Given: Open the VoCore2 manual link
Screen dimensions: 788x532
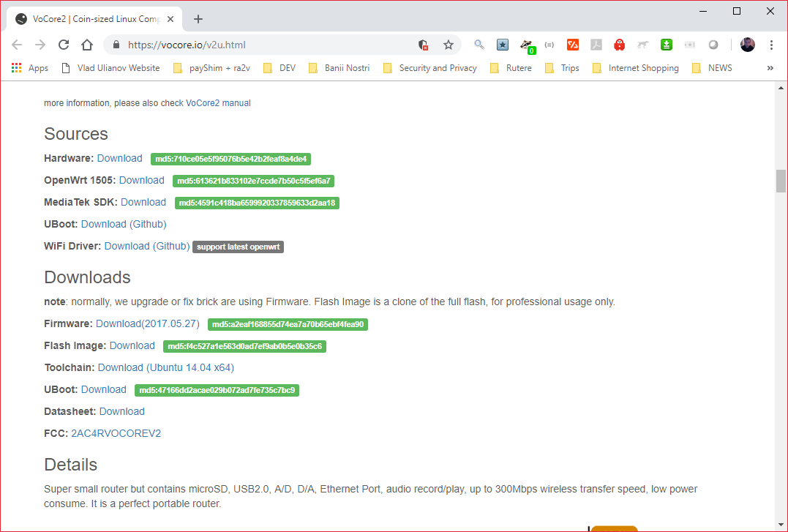Looking at the screenshot, I should point(218,103).
